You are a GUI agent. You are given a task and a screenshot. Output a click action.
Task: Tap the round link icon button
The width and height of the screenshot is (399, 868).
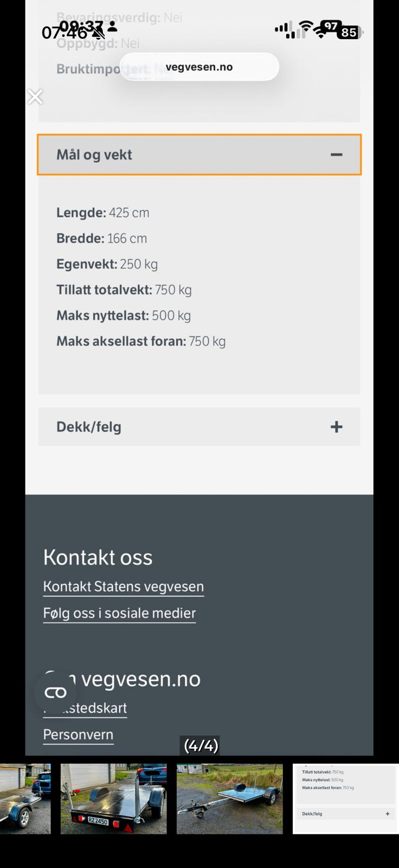coord(55,692)
